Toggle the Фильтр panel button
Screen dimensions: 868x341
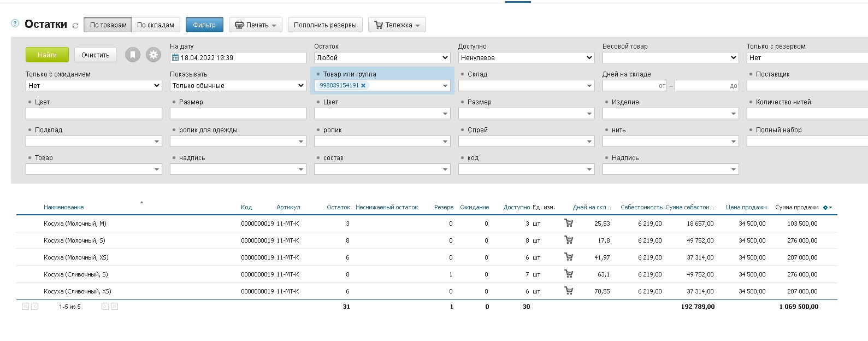tap(204, 25)
